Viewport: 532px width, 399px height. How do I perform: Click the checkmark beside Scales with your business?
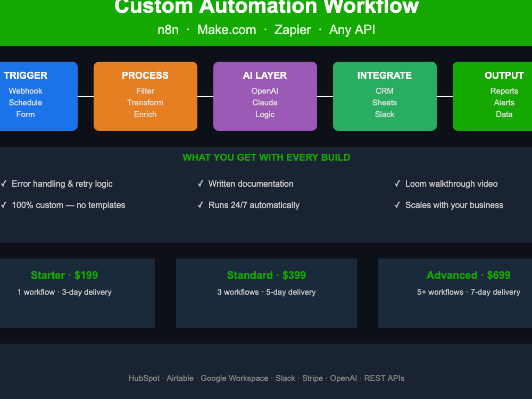[397, 205]
